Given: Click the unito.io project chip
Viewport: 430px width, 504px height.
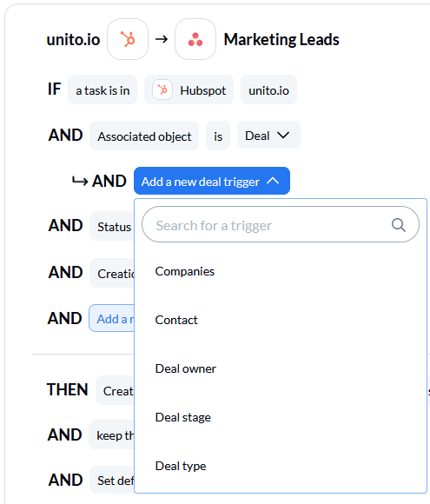Looking at the screenshot, I should point(268,90).
